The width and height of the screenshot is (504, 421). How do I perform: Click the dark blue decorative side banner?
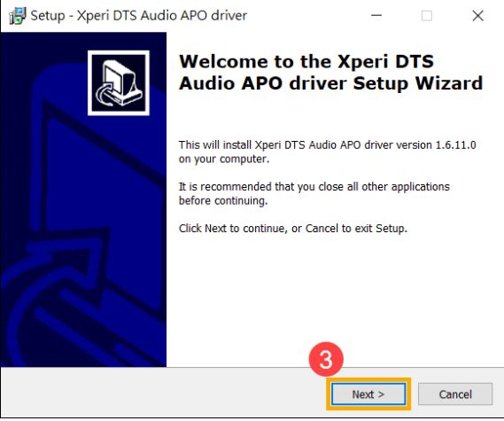click(x=83, y=199)
